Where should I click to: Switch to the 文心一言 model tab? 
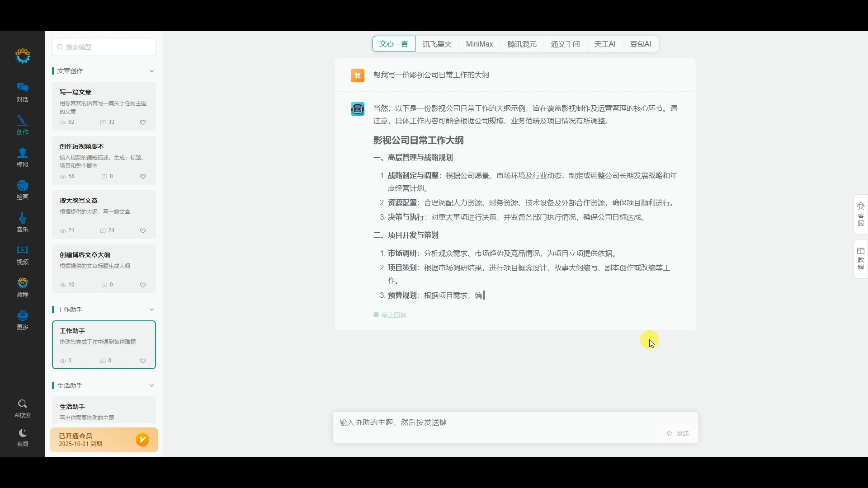point(394,44)
